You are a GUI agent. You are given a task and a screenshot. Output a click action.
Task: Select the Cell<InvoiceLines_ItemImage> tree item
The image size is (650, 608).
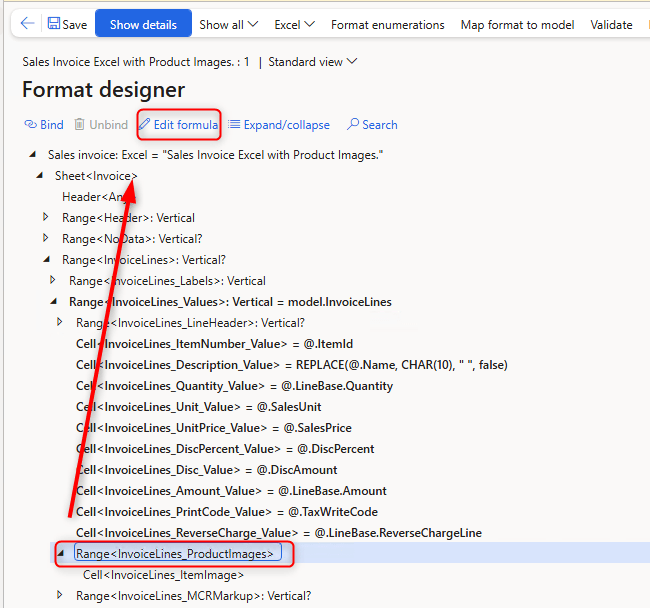click(x=163, y=575)
